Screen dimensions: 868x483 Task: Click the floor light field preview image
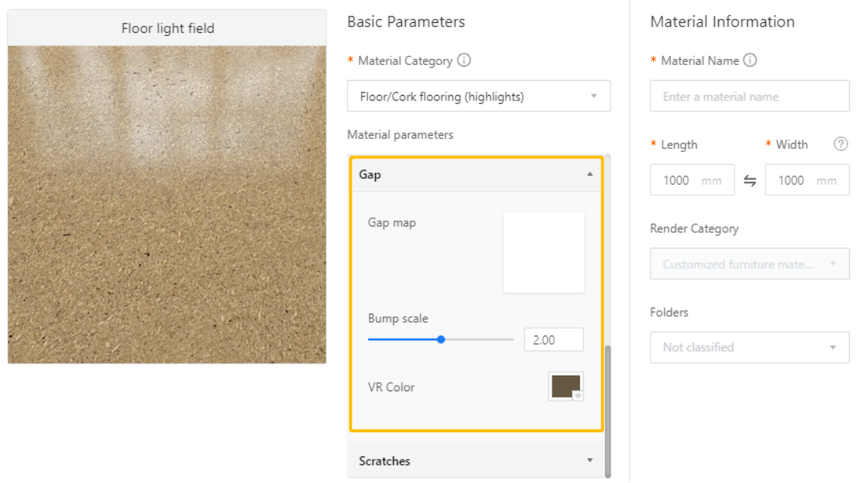click(x=167, y=205)
